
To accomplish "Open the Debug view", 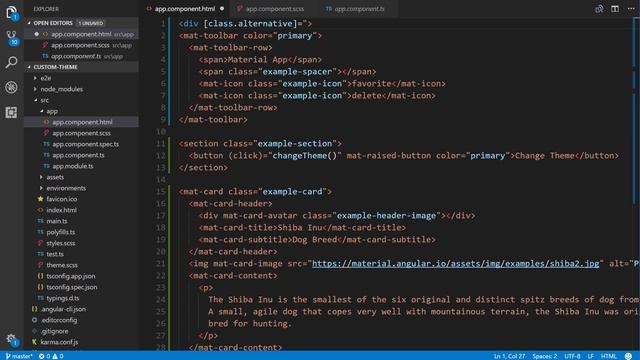I will coord(11,87).
